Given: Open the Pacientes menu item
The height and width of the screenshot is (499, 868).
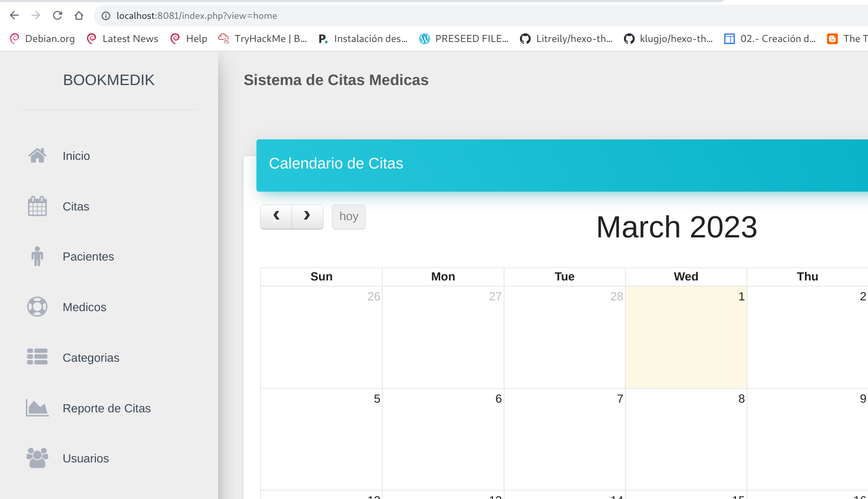Looking at the screenshot, I should pos(88,257).
